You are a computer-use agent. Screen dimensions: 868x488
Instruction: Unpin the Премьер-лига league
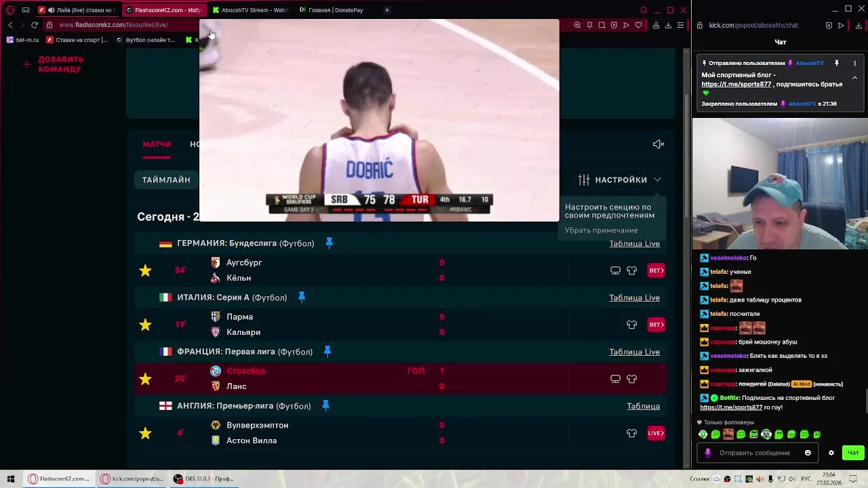coord(325,405)
